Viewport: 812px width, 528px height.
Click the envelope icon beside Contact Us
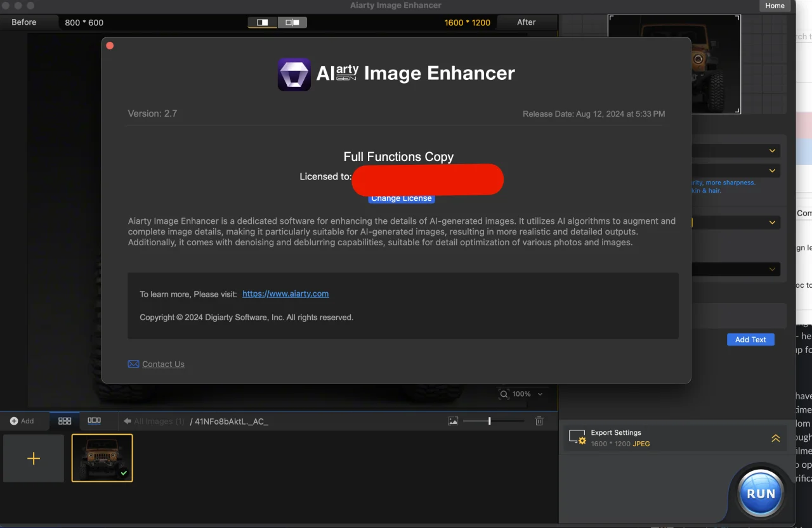(x=133, y=364)
